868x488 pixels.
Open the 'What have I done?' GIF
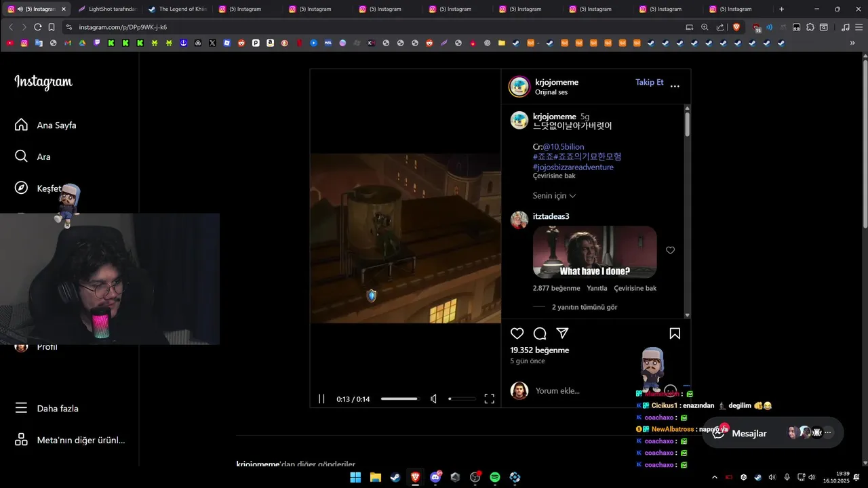595,252
